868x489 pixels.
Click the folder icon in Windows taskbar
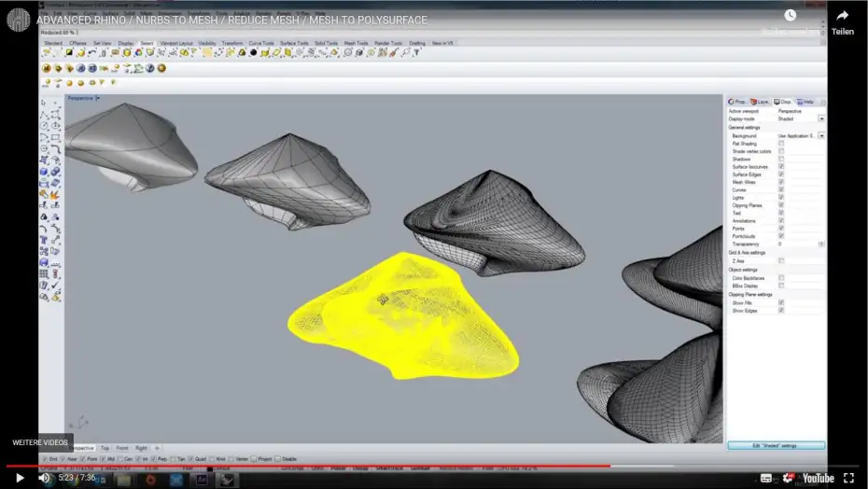tap(123, 480)
